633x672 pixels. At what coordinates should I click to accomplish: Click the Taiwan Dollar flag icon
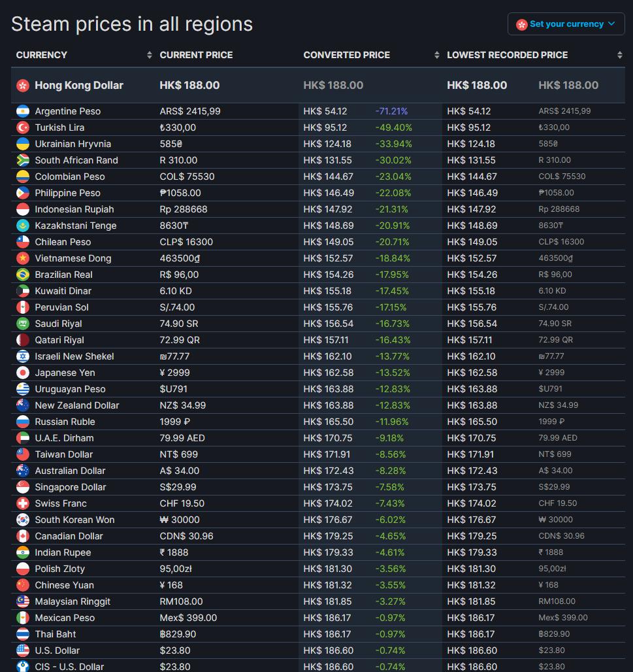coord(23,454)
